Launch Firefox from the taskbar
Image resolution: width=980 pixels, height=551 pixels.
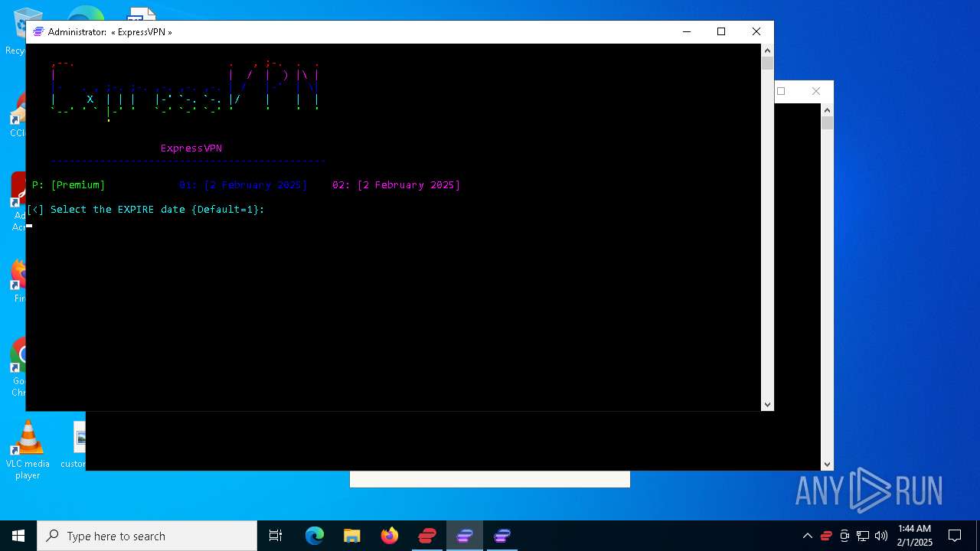click(390, 536)
